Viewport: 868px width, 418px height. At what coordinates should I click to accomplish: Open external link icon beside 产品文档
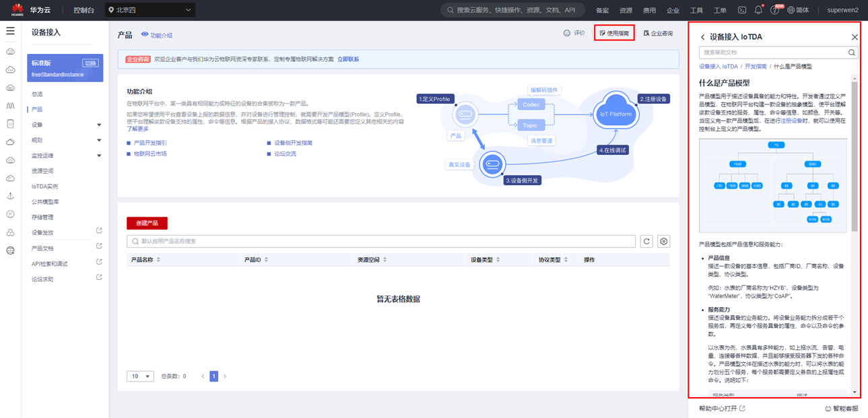tap(99, 246)
